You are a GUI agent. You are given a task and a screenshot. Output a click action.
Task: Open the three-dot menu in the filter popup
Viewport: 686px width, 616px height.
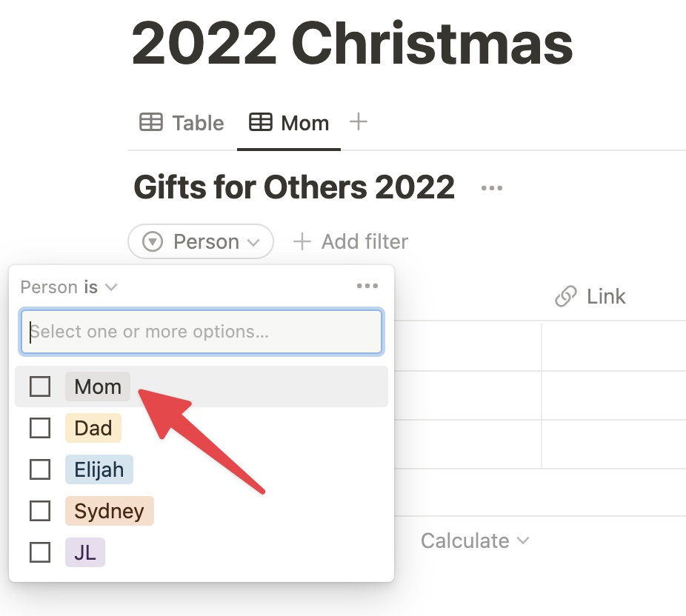[x=367, y=286]
